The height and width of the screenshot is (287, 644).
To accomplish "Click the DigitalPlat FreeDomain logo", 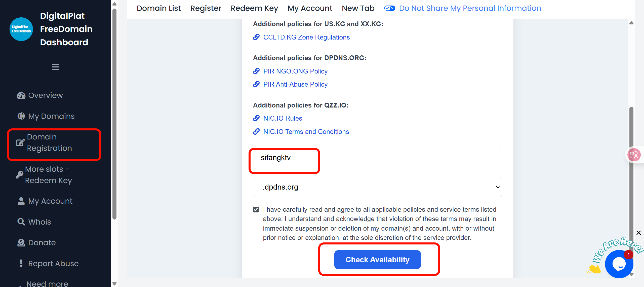I will pos(21,29).
